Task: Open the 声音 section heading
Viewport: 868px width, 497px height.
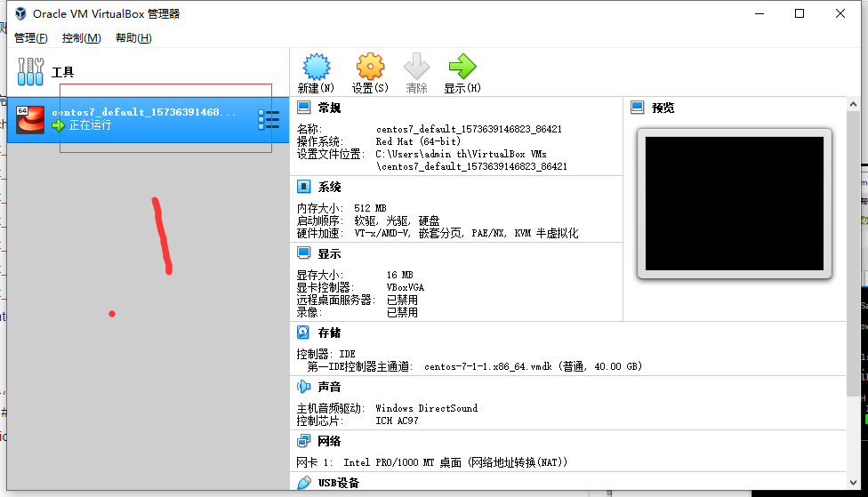Action: point(329,387)
